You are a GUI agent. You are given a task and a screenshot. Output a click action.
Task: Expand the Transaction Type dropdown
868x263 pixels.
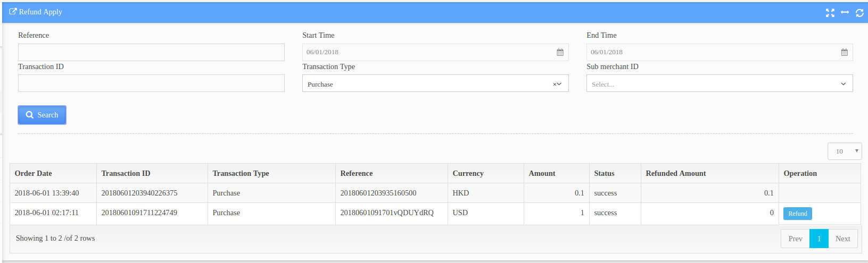[559, 84]
